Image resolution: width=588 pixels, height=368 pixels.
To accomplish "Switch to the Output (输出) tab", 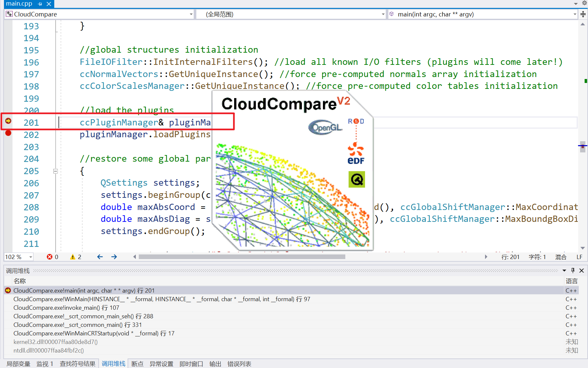I will pos(215,364).
